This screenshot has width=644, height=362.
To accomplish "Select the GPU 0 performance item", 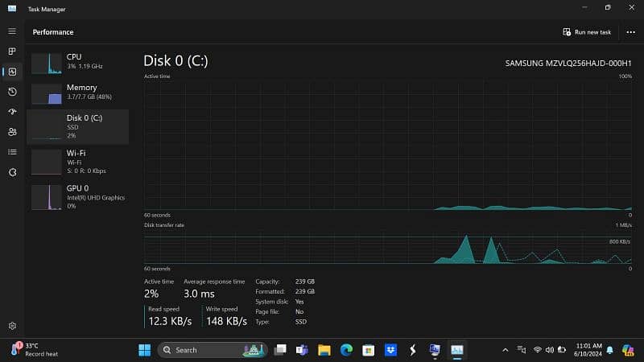I will click(x=78, y=197).
